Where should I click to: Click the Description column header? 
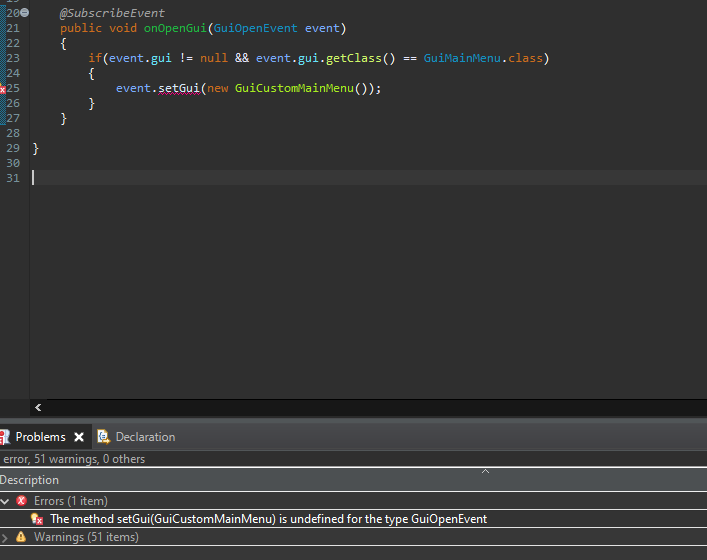[30, 480]
